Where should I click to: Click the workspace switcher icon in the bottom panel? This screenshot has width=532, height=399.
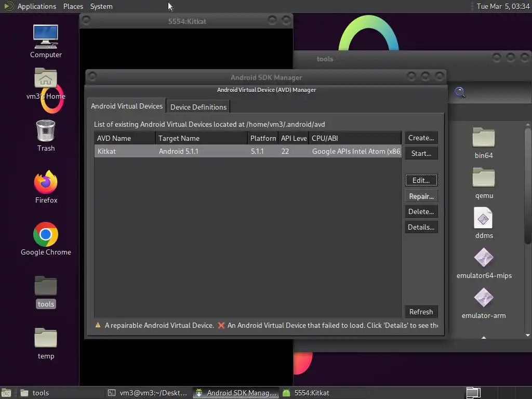(x=473, y=393)
